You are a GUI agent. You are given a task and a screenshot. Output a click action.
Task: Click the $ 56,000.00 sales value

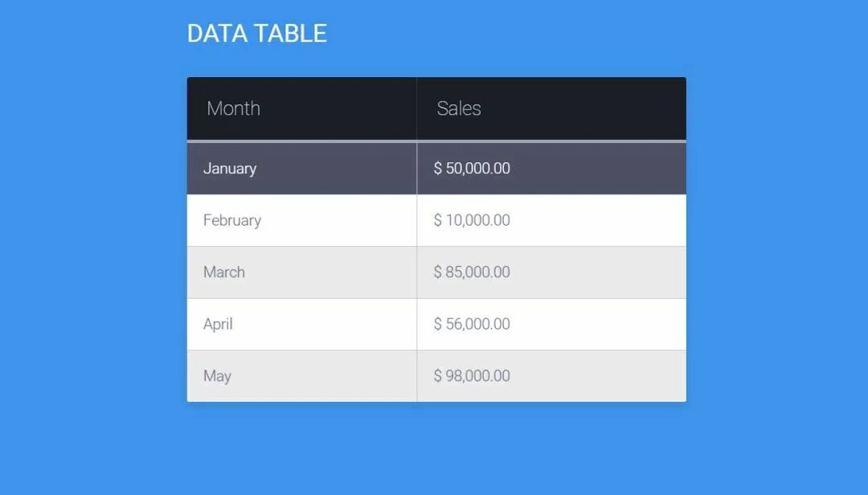point(472,324)
